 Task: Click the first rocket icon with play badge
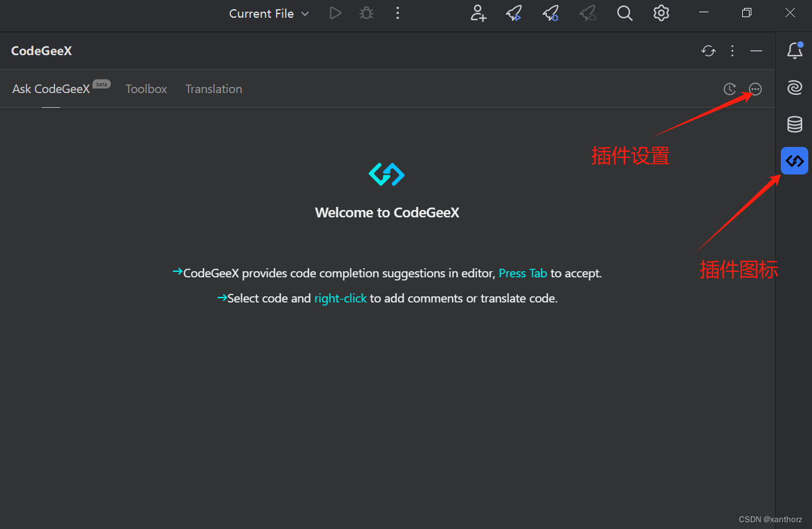[x=514, y=13]
